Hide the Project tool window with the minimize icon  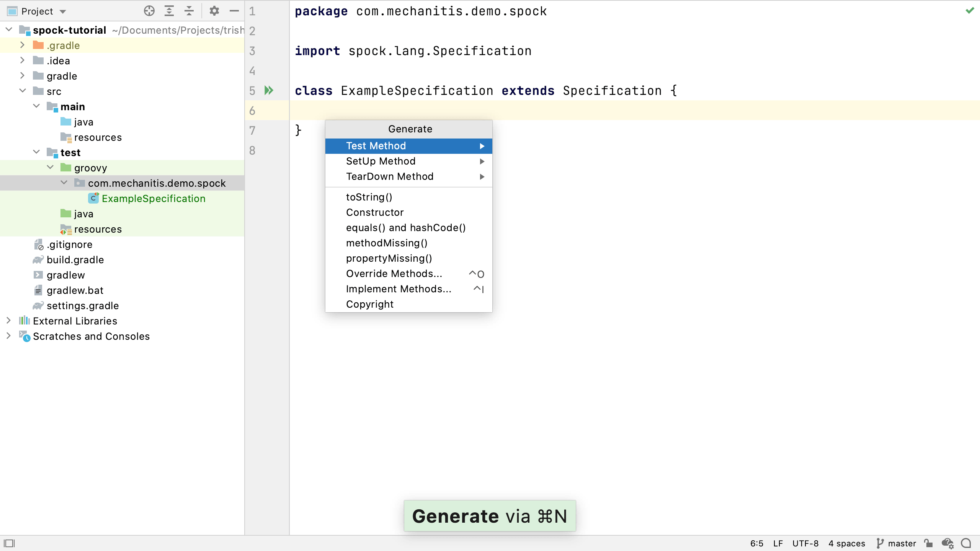[x=234, y=11]
